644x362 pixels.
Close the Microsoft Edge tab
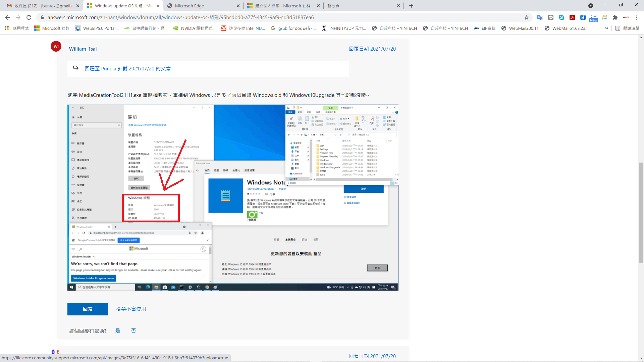point(238,6)
